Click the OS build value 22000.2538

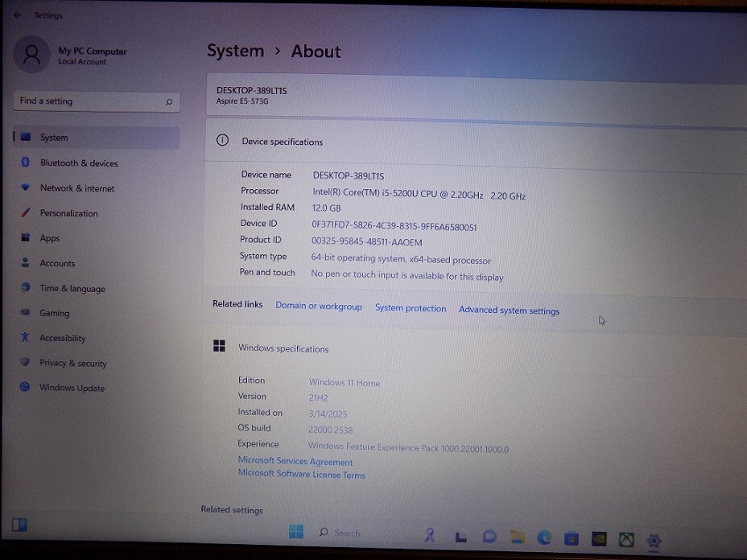330,430
